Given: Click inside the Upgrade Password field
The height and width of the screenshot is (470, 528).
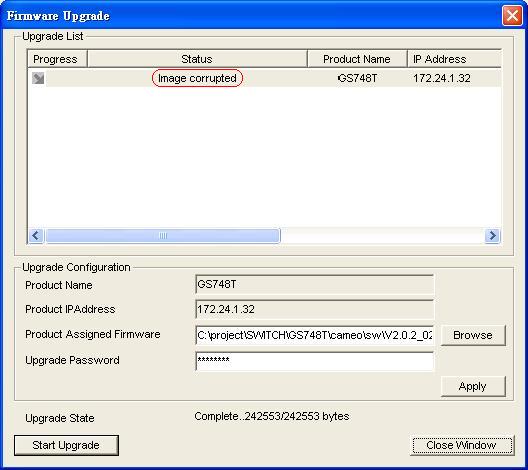Looking at the screenshot, I should pos(315,361).
